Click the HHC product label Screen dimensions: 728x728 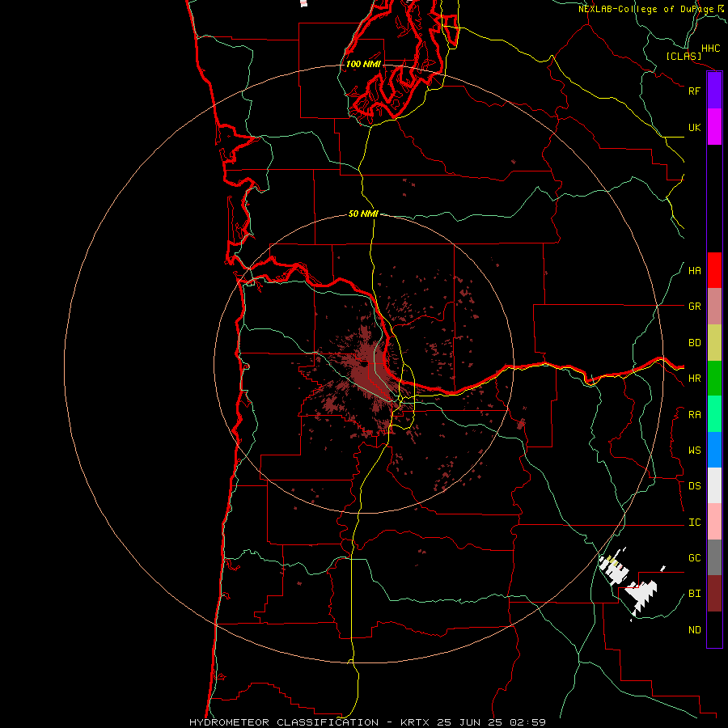point(711,49)
